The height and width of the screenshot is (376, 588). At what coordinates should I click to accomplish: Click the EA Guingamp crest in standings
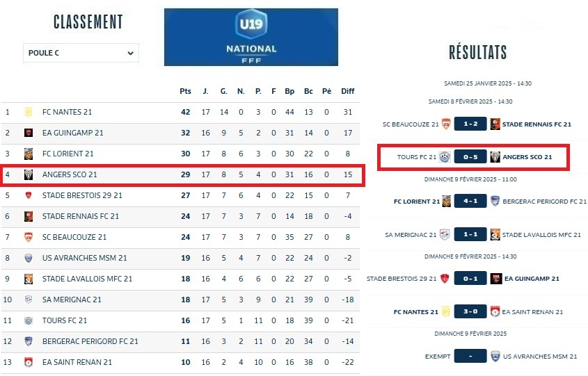tap(29, 133)
